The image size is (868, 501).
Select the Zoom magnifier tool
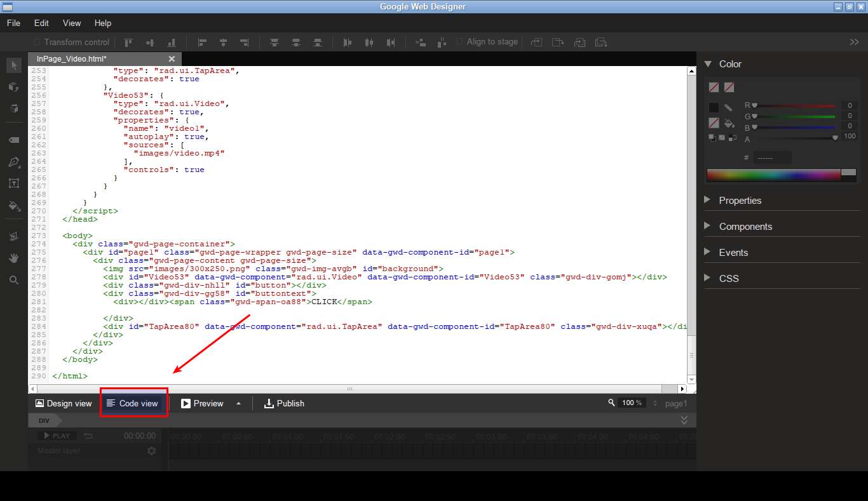coord(13,279)
